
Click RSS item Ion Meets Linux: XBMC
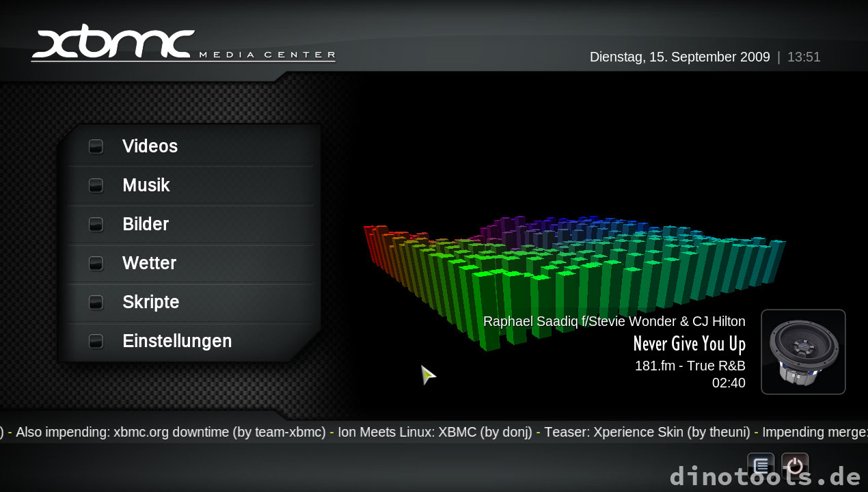click(435, 432)
